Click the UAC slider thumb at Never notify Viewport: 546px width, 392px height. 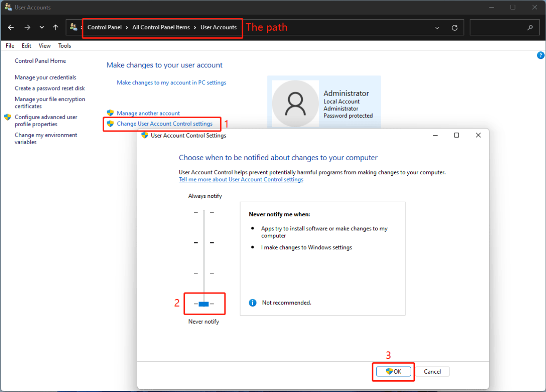pyautogui.click(x=204, y=304)
